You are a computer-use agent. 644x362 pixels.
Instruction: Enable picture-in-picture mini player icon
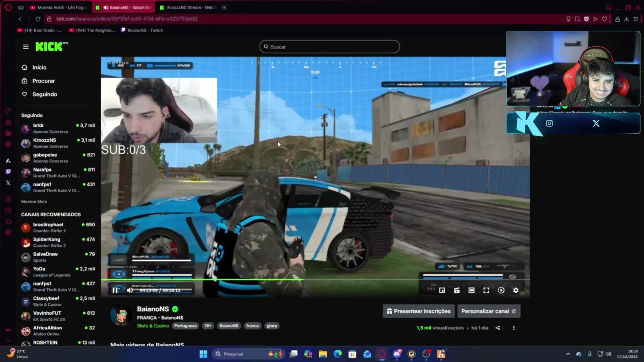pyautogui.click(x=442, y=290)
